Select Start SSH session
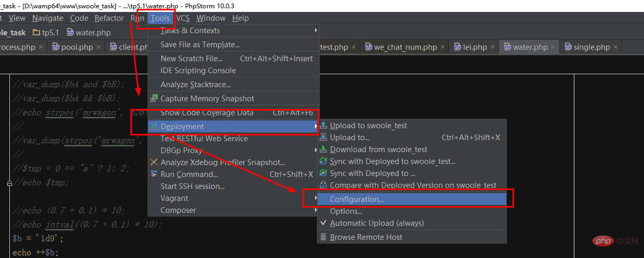The height and width of the screenshot is (258, 644). click(x=233, y=186)
